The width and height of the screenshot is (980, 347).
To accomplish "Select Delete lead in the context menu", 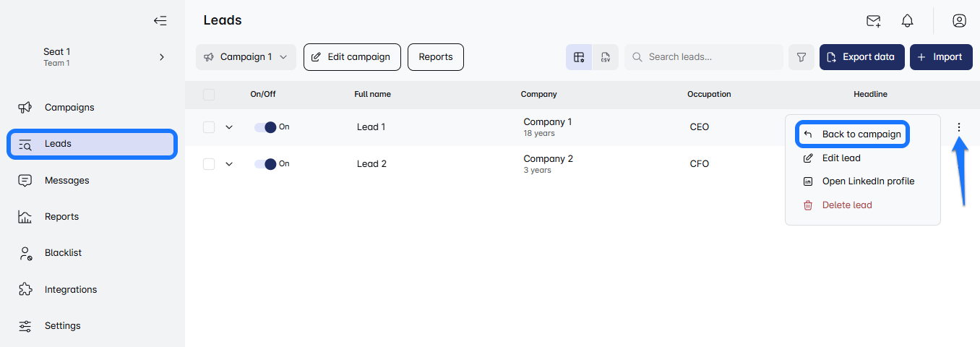I will pyautogui.click(x=846, y=205).
